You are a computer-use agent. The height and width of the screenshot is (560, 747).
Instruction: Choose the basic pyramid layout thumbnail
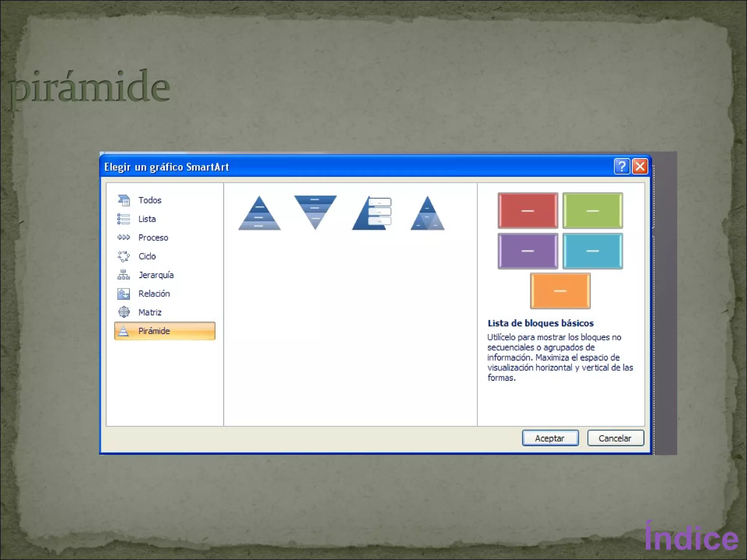(259, 213)
